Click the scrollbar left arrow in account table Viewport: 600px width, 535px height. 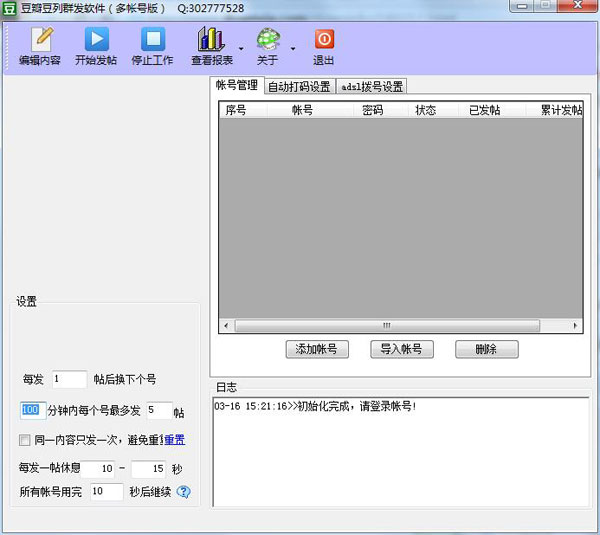pyautogui.click(x=226, y=326)
